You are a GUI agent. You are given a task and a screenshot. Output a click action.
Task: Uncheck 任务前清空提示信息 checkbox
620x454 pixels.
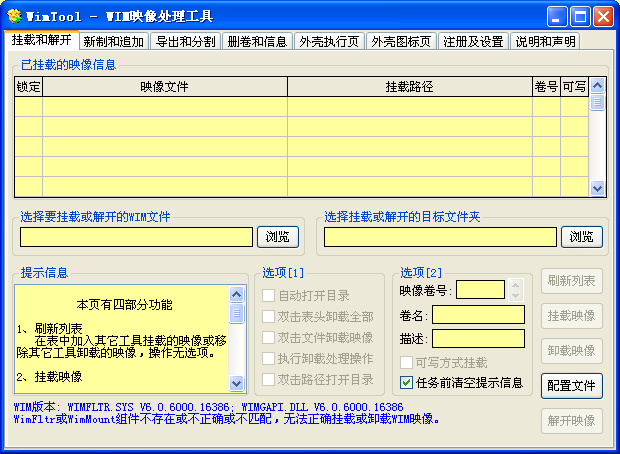406,382
